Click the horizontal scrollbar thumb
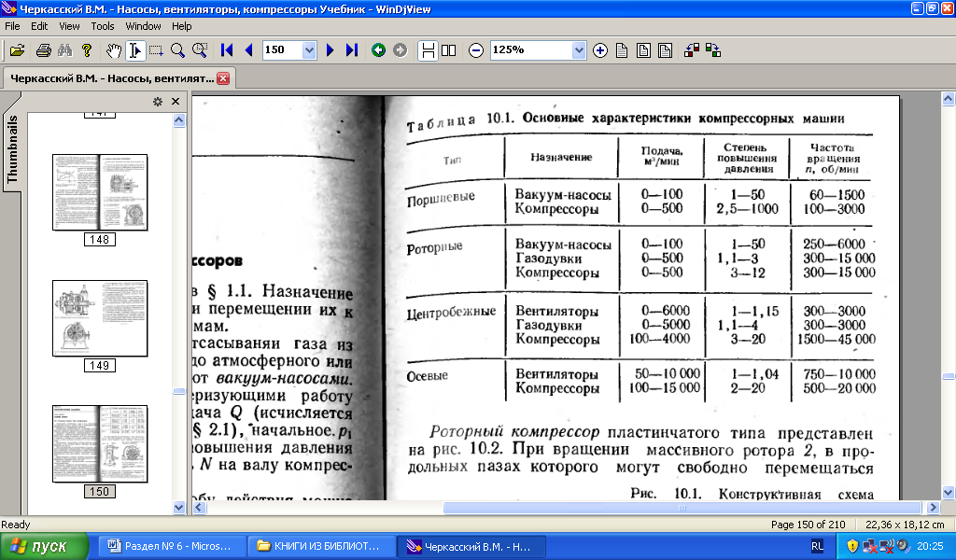The width and height of the screenshot is (956, 560). pos(682,507)
